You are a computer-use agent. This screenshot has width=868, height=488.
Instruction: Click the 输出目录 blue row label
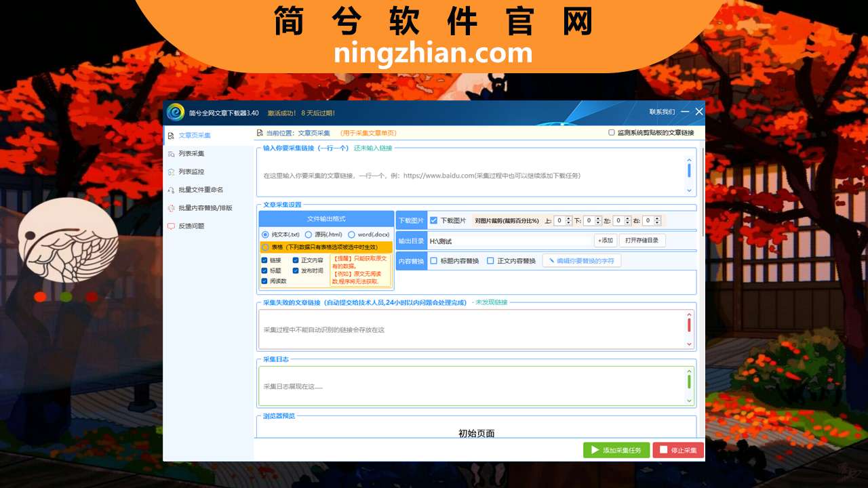(x=412, y=241)
